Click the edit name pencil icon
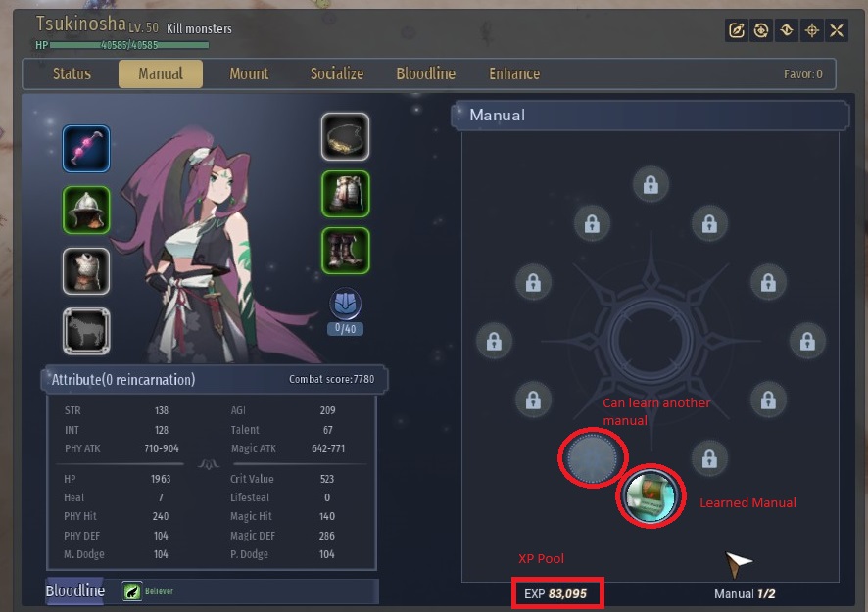868x612 pixels. click(x=737, y=30)
